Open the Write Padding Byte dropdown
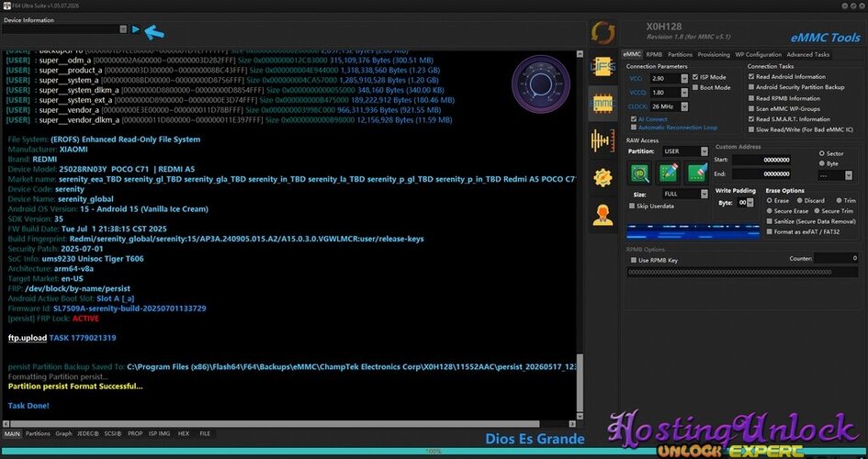 click(x=750, y=203)
